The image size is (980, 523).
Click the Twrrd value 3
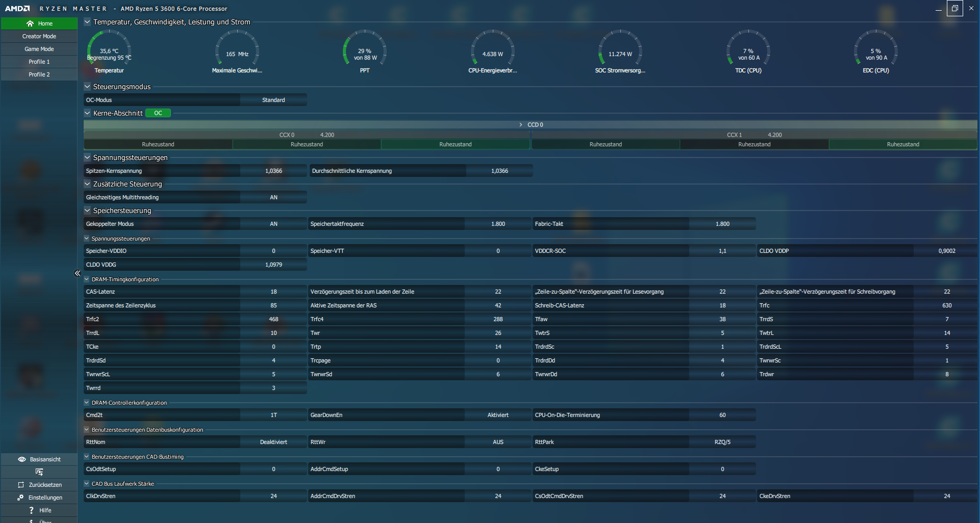coord(273,388)
